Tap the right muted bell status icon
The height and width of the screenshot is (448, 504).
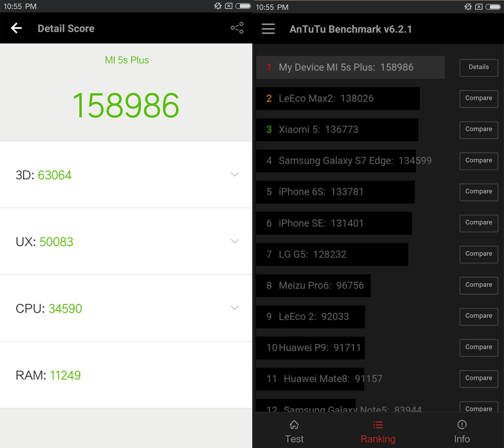468,7
